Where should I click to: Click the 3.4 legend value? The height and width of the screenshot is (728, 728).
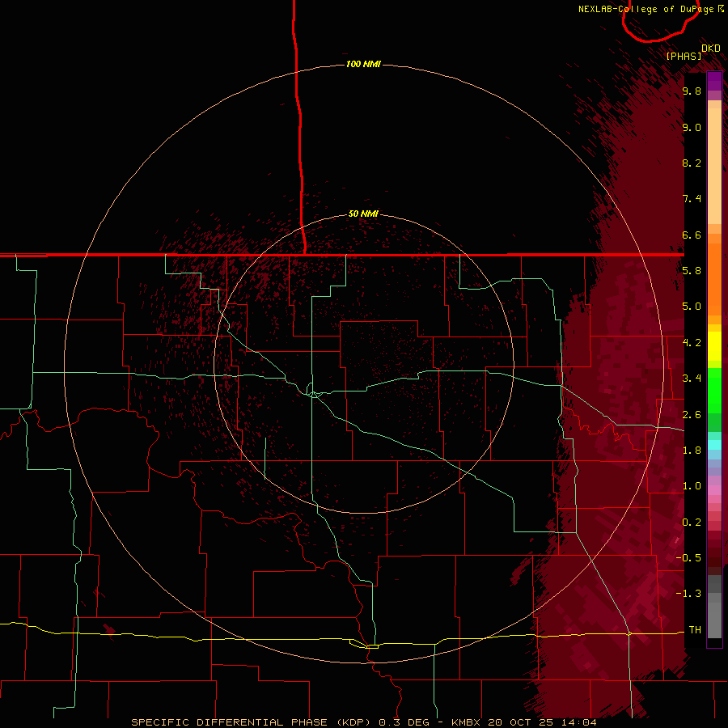click(692, 379)
